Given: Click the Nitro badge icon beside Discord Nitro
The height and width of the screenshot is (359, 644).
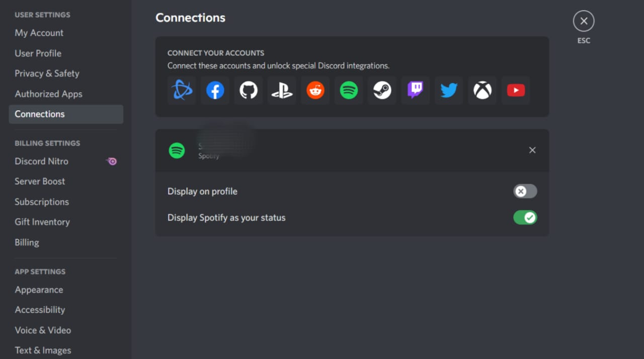Looking at the screenshot, I should [x=111, y=161].
